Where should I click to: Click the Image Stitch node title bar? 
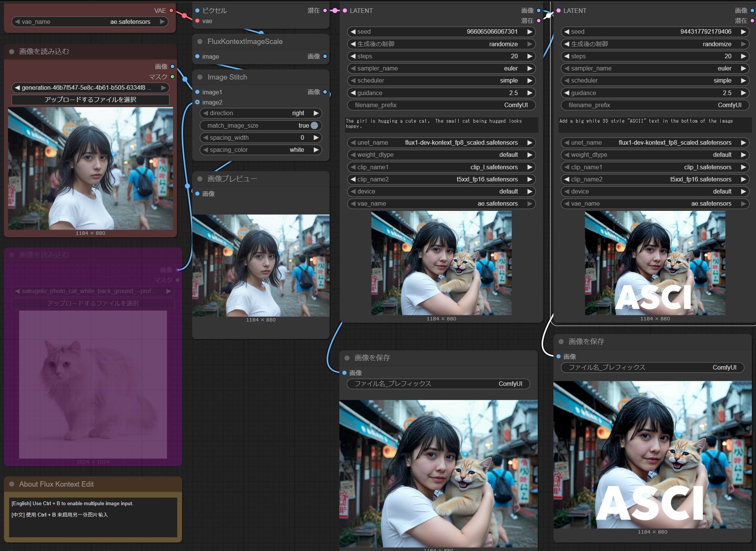[227, 77]
